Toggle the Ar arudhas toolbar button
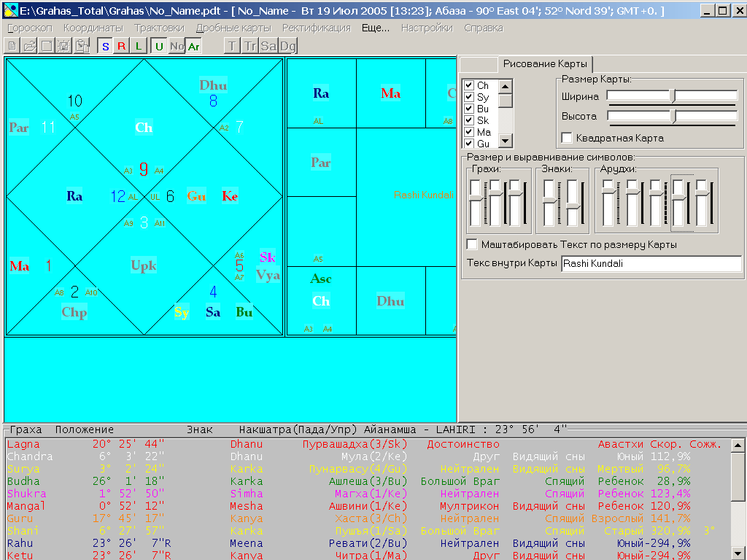Viewport: 747px width, 560px height. pyautogui.click(x=193, y=46)
